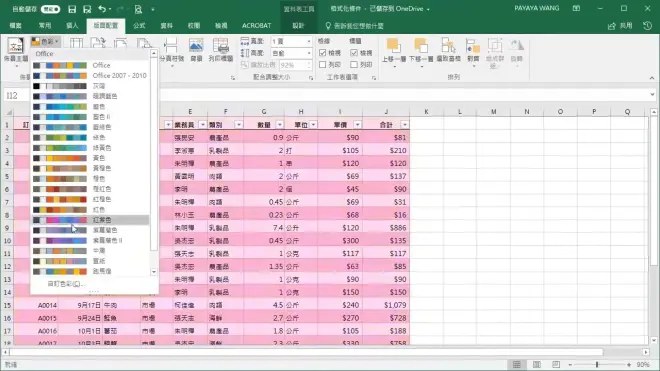Click color list scroll-down arrow
660x371 pixels.
pyautogui.click(x=154, y=272)
